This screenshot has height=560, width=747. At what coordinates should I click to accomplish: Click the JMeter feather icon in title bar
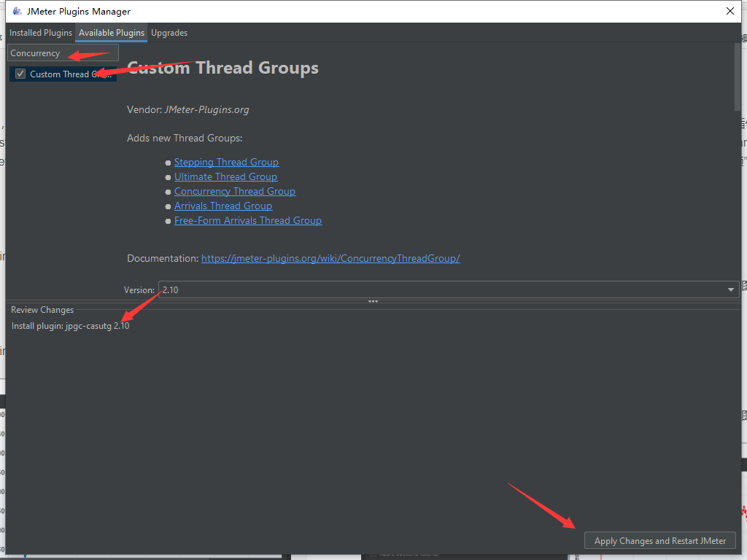pos(18,11)
